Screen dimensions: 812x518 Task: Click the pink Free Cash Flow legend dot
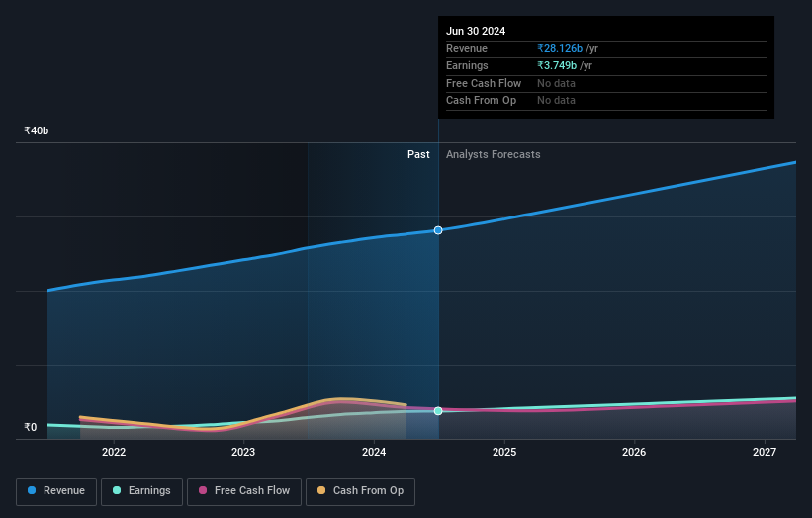203,490
